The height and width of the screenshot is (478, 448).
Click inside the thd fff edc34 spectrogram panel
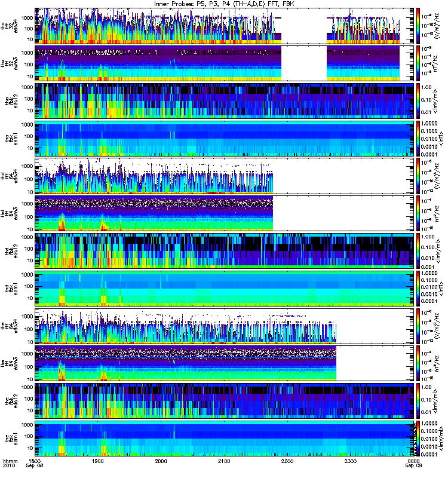(225, 176)
